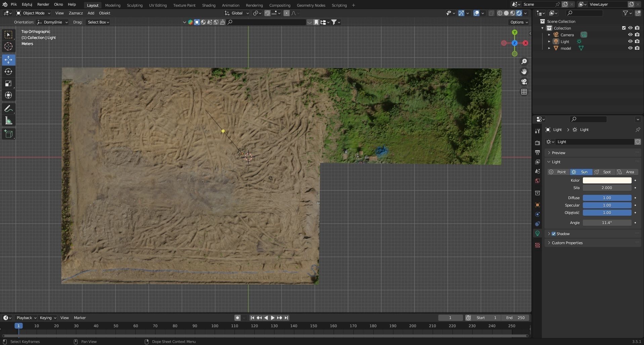This screenshot has height=345, width=644.
Task: Click the pin icon in properties header
Action: point(638,130)
